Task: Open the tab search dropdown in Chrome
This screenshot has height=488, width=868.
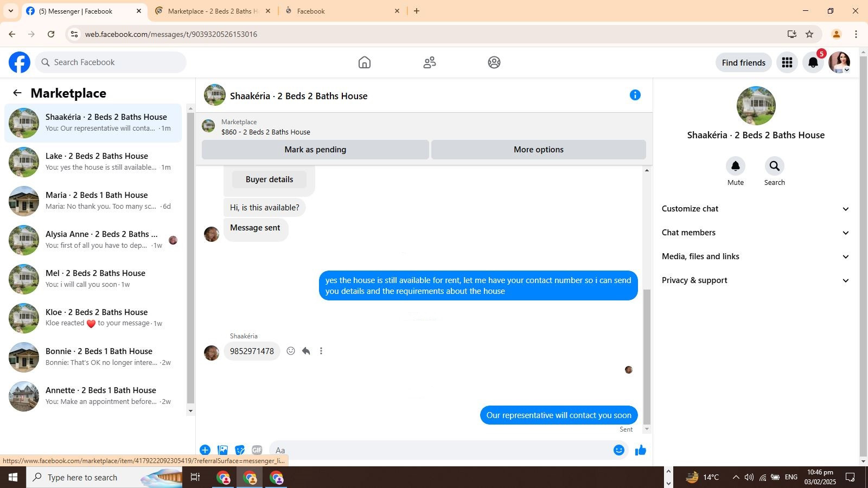Action: 10,11
